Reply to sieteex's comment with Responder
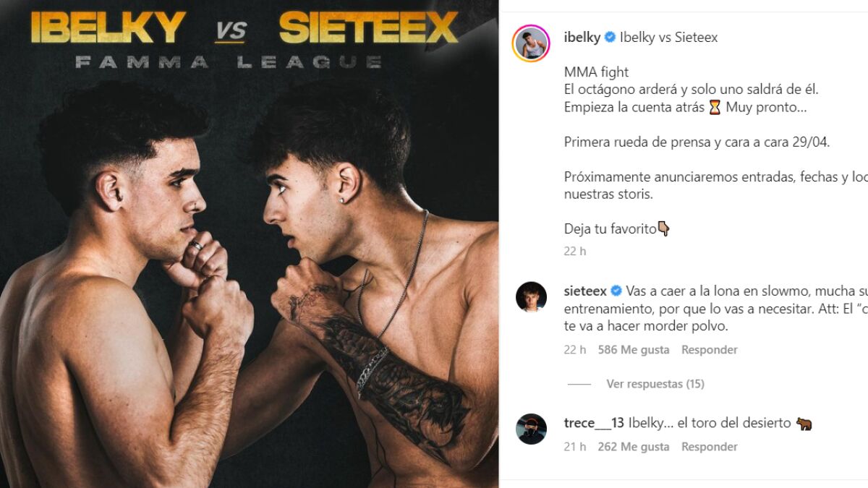Screen dimensions: 868x488 tap(710, 350)
